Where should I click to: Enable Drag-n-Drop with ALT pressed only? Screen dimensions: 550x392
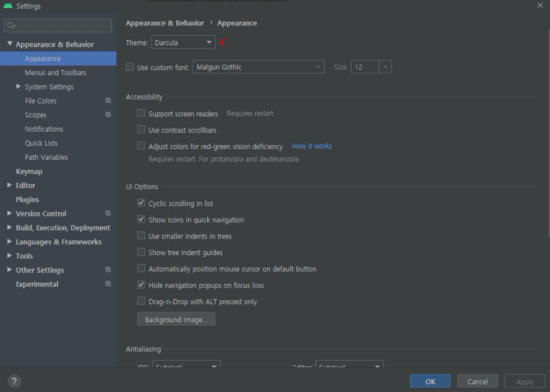click(141, 301)
